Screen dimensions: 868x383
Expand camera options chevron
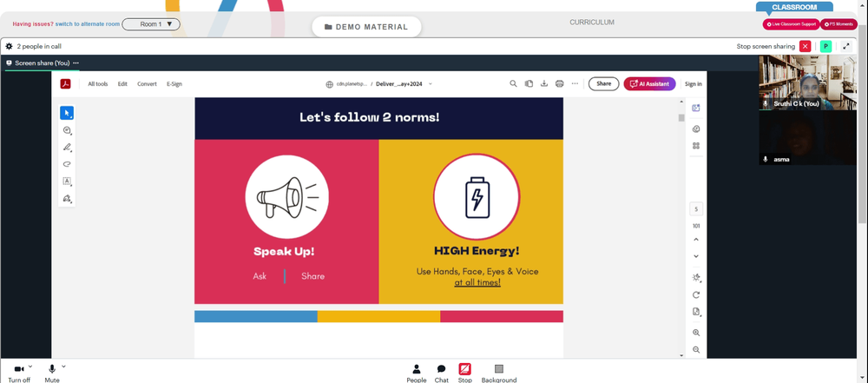coord(30,366)
